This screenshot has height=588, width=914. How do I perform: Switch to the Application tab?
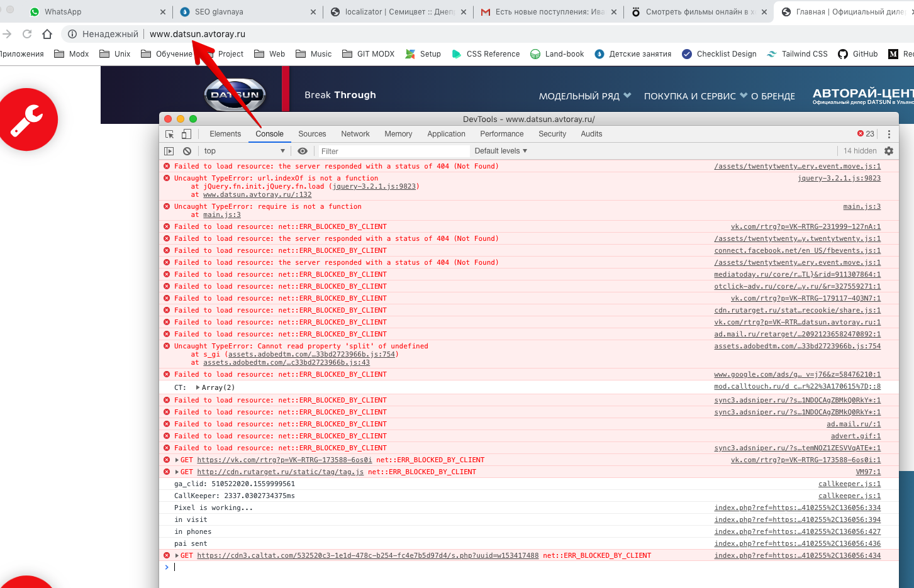coord(447,134)
